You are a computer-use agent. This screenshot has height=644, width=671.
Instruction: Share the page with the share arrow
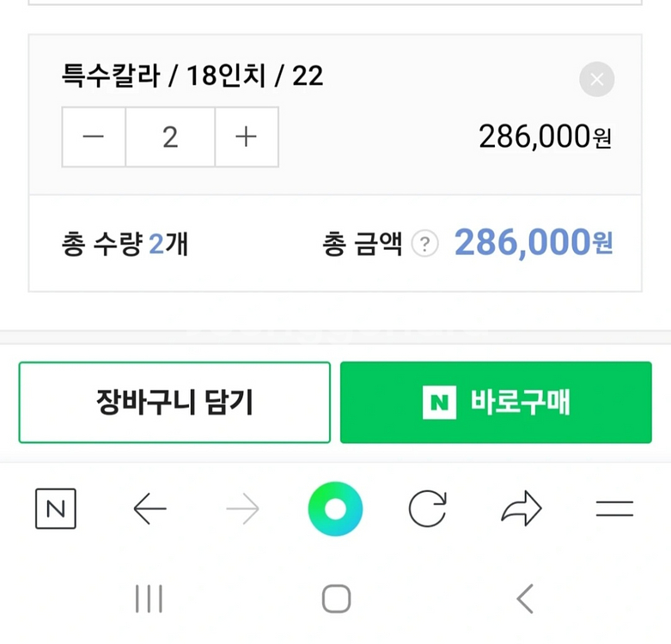coord(522,508)
